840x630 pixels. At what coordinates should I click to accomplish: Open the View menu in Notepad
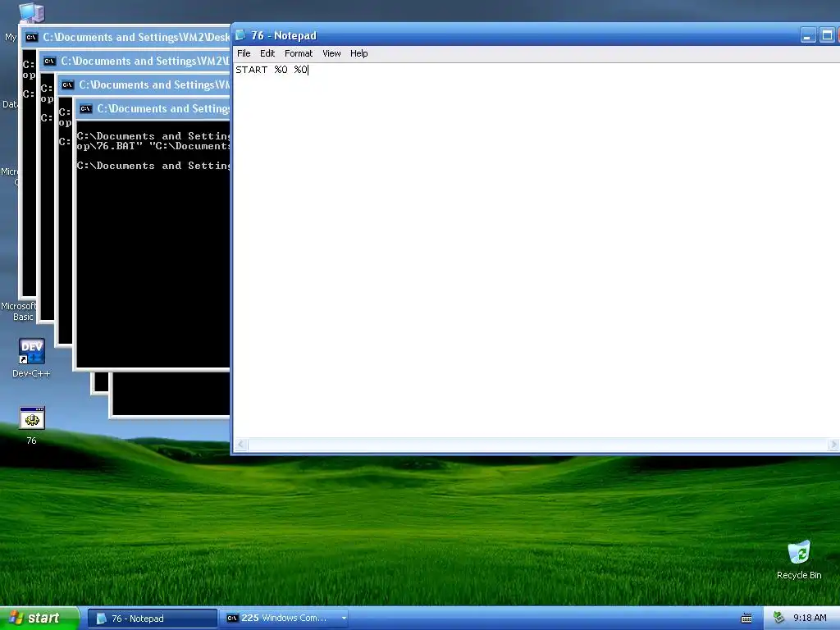[x=331, y=53]
